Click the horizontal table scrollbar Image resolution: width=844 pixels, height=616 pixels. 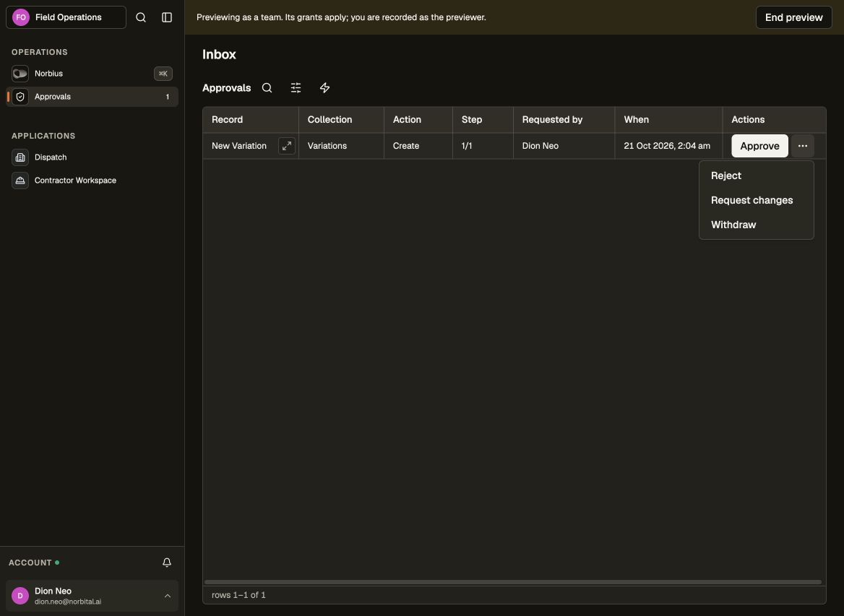point(513,582)
